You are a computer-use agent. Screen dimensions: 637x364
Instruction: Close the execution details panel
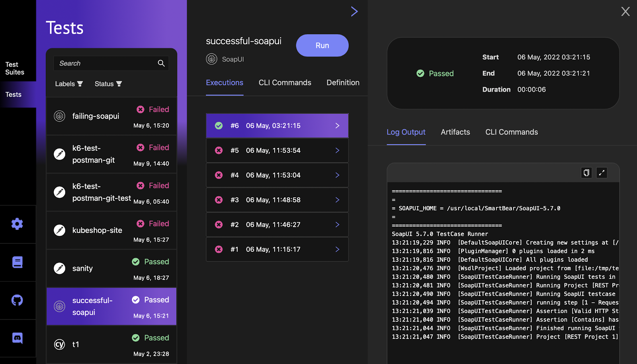point(625,12)
